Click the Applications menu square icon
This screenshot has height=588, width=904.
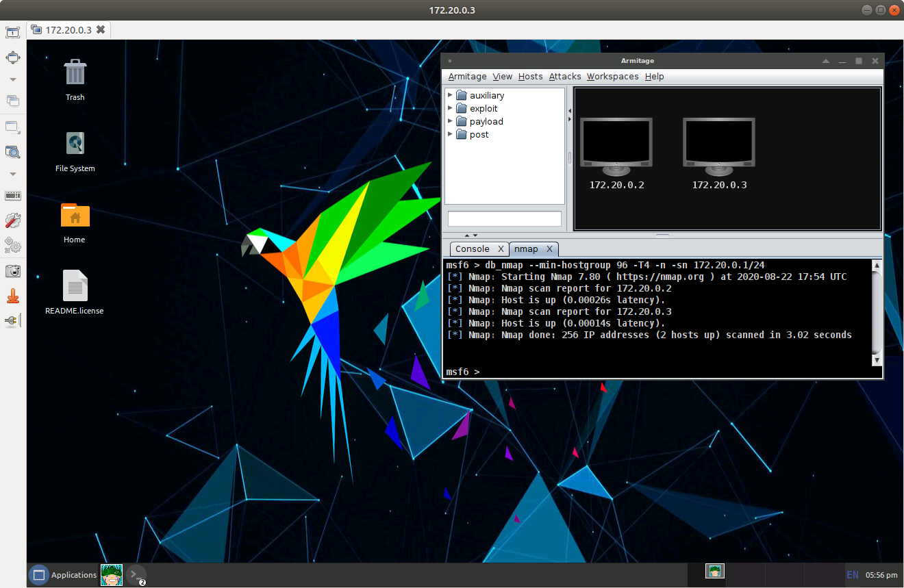[x=39, y=575]
